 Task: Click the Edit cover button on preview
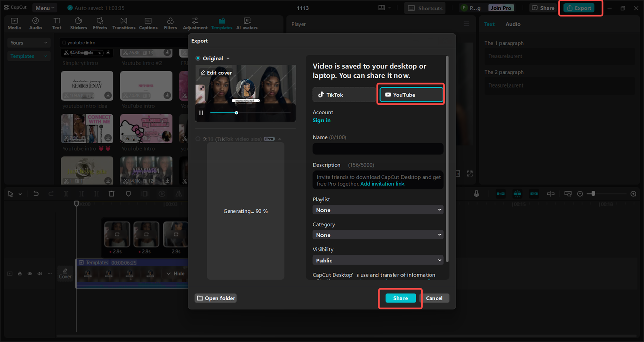[216, 73]
